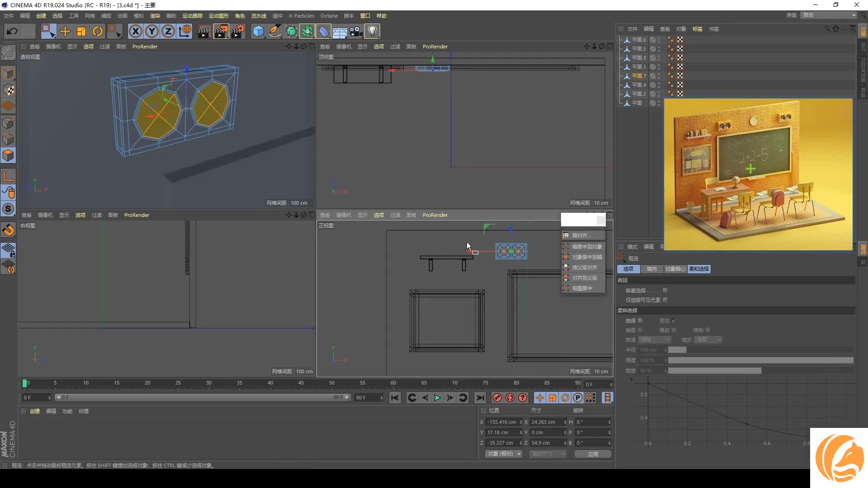The width and height of the screenshot is (868, 488).
Task: Toggle visibility dots for 平面.7
Action: point(659,76)
